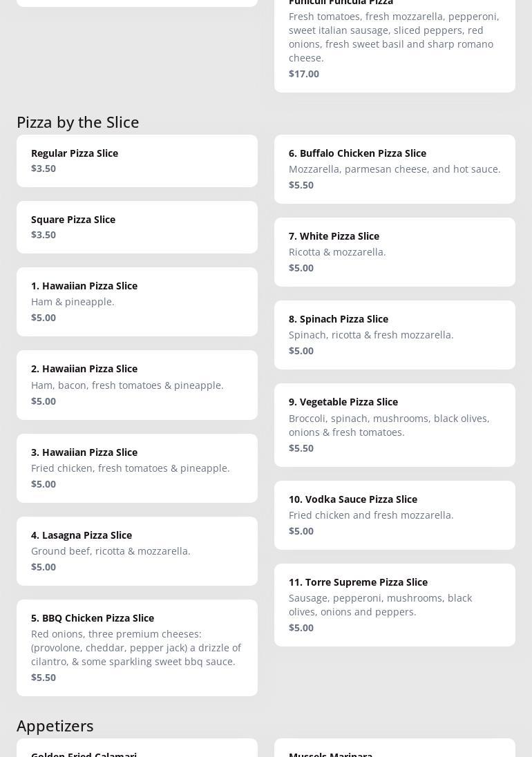Select the Mussels Marinara appetizer
Image resolution: width=532 pixels, height=757 pixels.
coord(331,753)
